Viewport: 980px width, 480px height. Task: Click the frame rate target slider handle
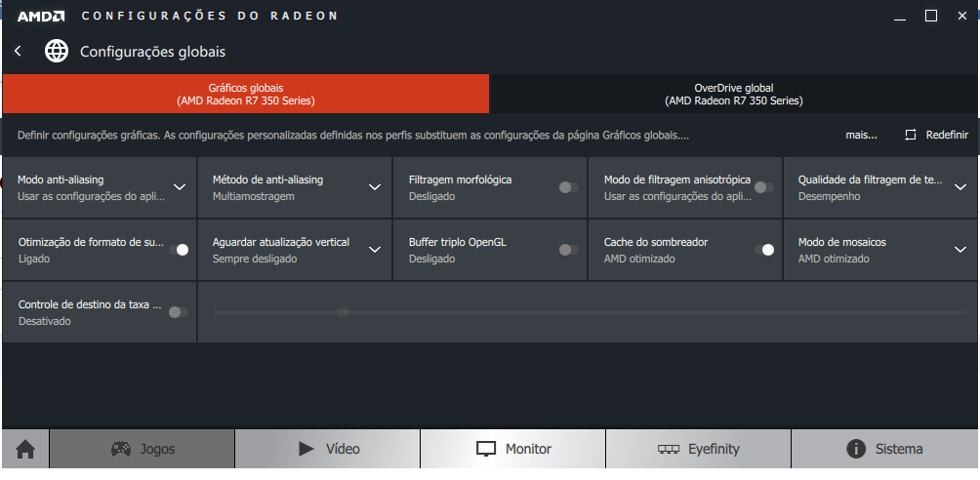(343, 312)
